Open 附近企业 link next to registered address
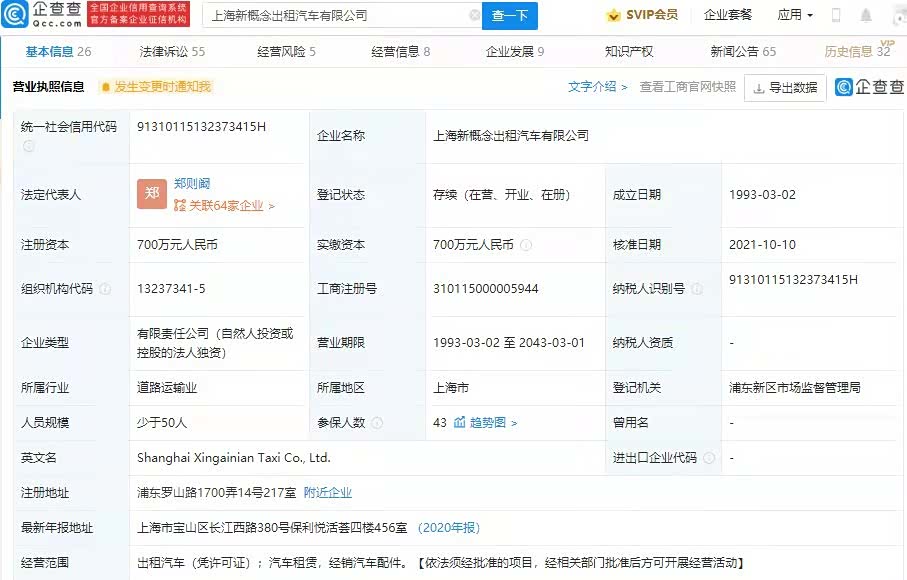 pos(328,493)
